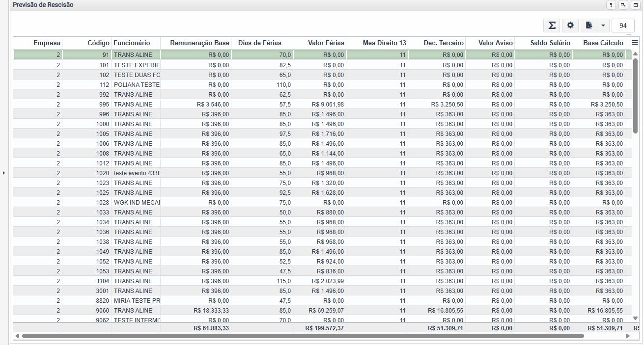644x345 pixels.
Task: Open the grid column menu icon
Action: tap(635, 43)
